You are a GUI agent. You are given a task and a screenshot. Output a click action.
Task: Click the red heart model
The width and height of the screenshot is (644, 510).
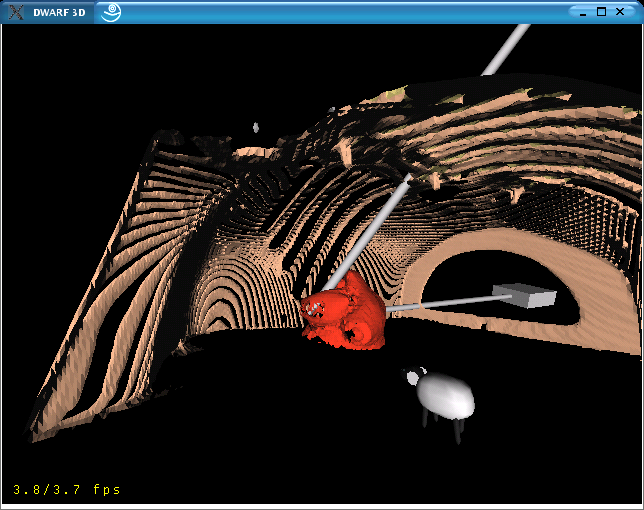pyautogui.click(x=343, y=311)
